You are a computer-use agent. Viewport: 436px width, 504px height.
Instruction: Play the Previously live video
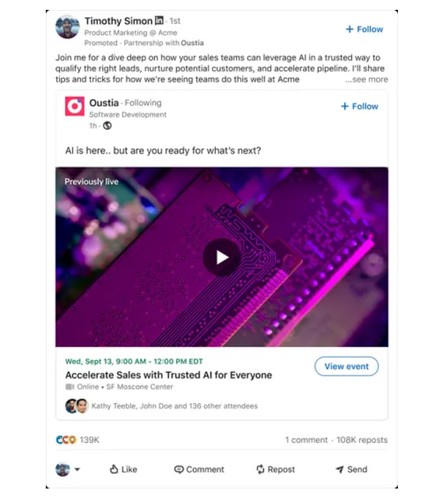tap(221, 257)
